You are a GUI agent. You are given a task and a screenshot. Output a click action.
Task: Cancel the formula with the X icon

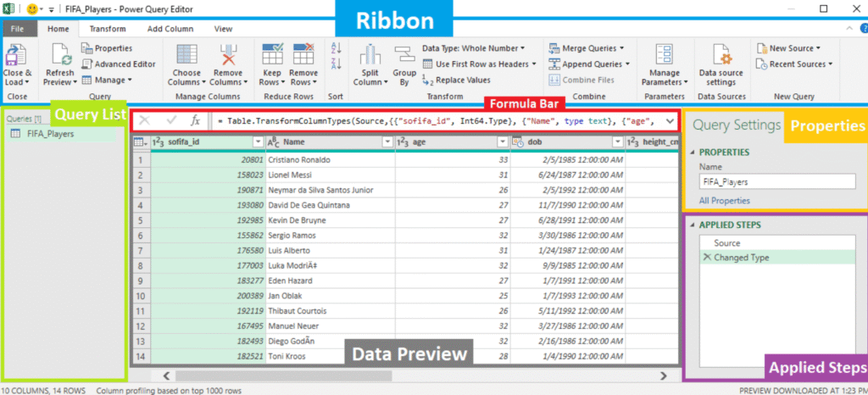tap(144, 120)
